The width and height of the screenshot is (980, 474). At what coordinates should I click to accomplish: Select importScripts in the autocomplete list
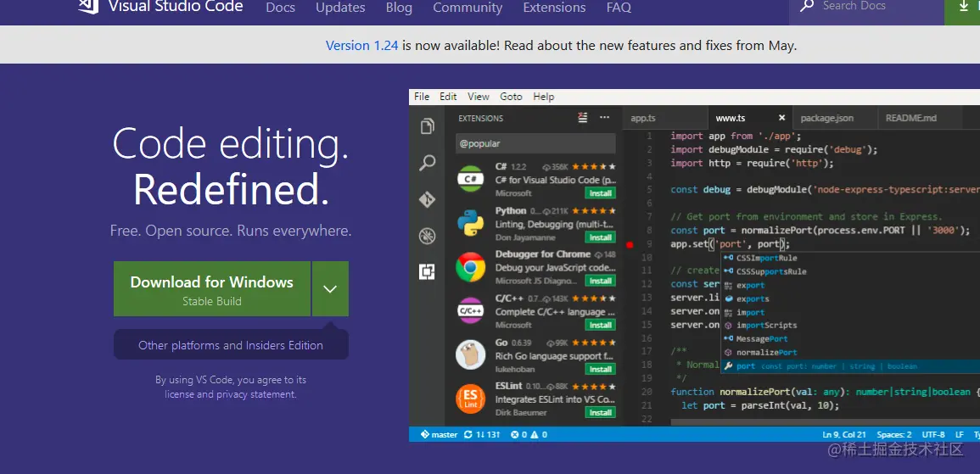[851, 326]
